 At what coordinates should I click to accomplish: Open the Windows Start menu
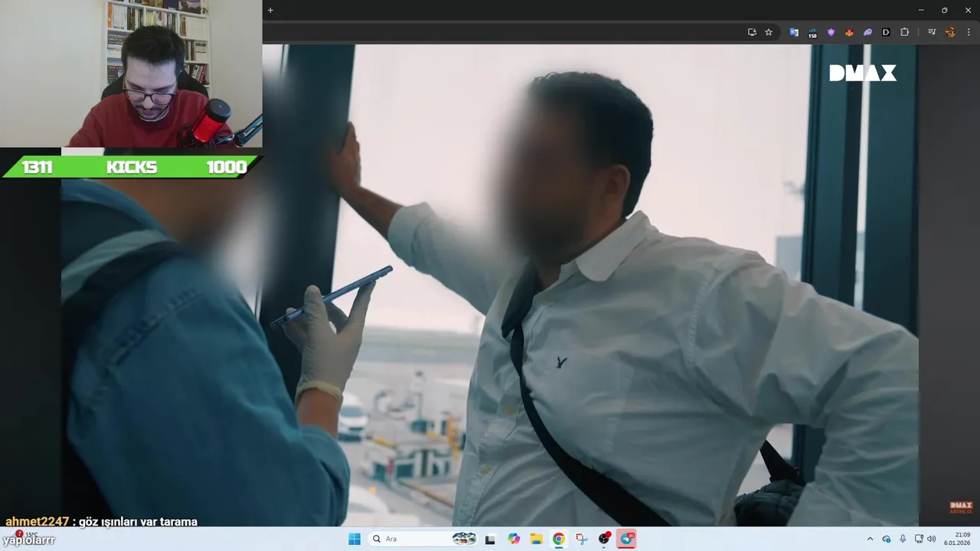click(x=354, y=539)
